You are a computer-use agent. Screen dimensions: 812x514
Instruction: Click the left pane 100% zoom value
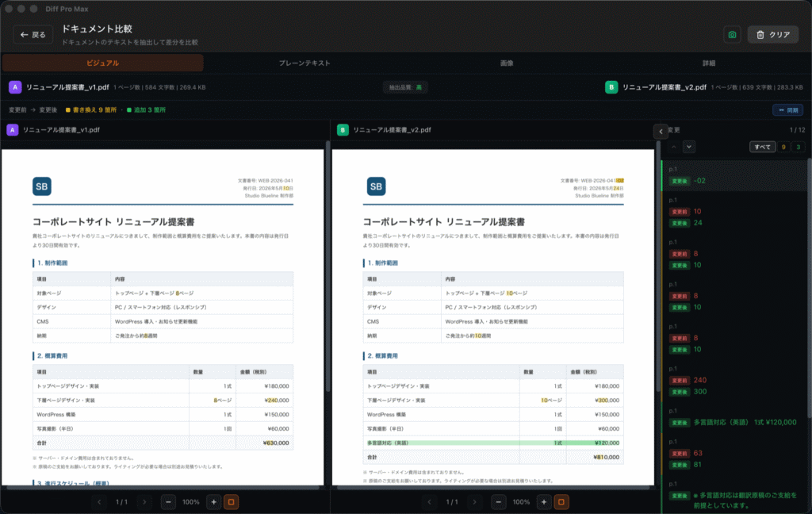[190, 502]
